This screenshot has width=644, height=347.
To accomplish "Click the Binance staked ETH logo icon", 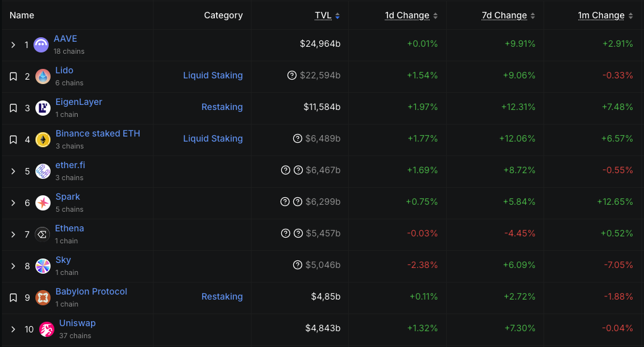I will pos(43,140).
